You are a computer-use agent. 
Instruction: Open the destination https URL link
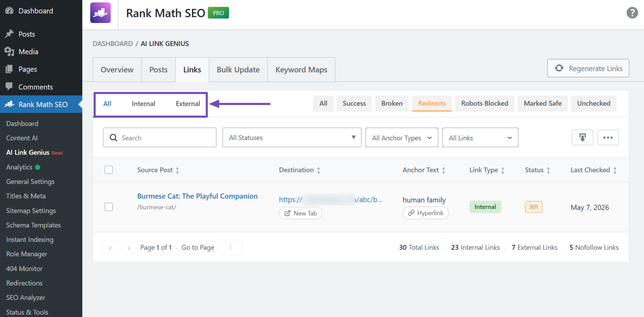click(x=331, y=200)
